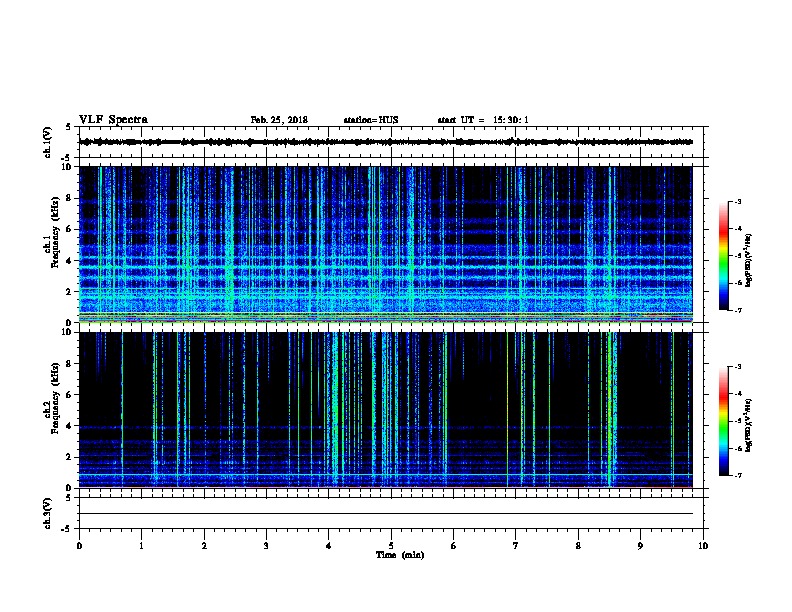
Task: Click the "station=HUS" header label
Action: point(371,120)
